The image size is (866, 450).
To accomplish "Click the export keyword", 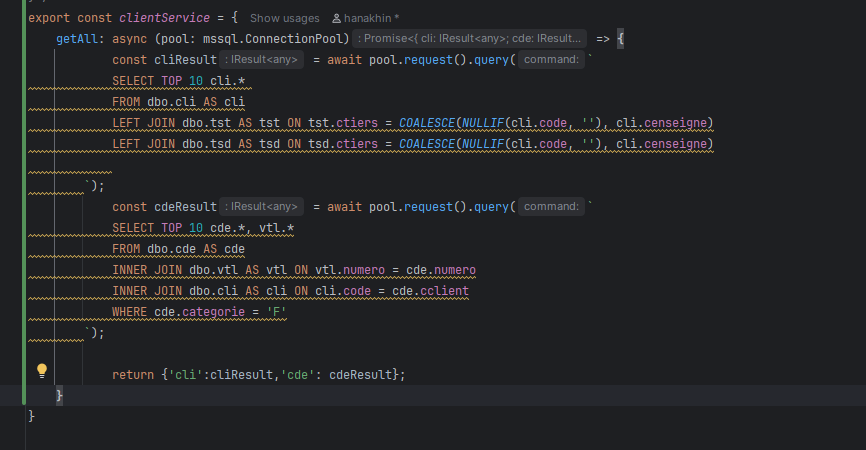I will [x=50, y=18].
